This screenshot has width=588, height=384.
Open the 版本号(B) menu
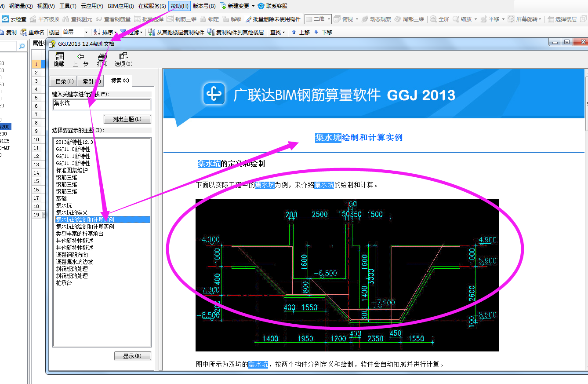click(x=204, y=6)
